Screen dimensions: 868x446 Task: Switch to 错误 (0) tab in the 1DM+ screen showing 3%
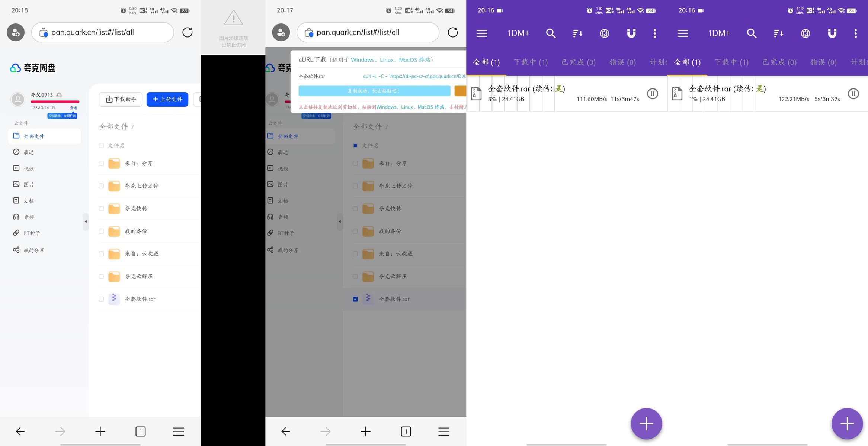pyautogui.click(x=622, y=62)
